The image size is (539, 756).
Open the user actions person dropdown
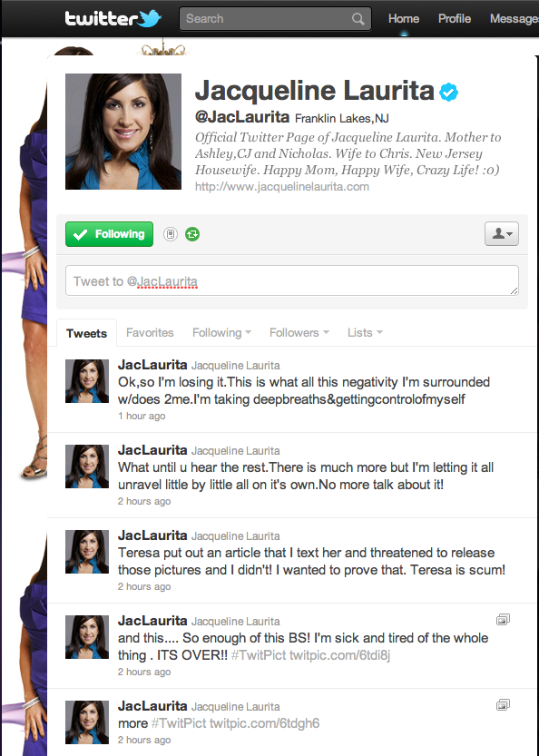(502, 234)
